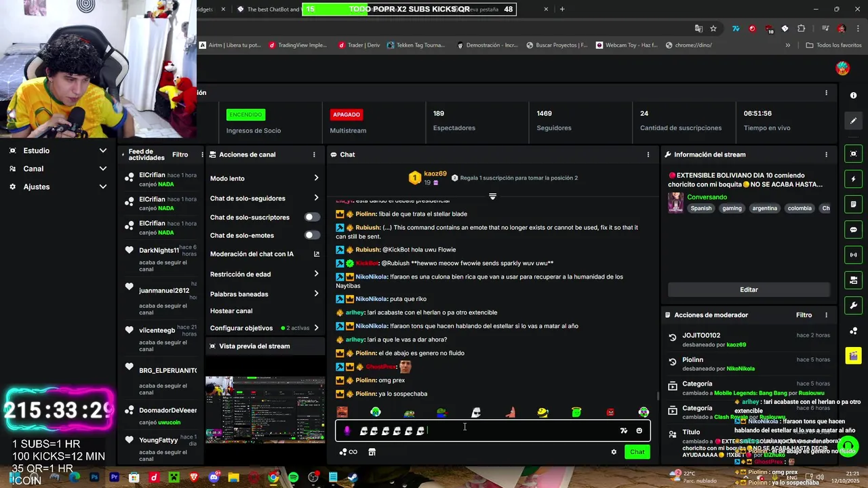Open the emoji picker in chat input
Image resolution: width=868 pixels, height=488 pixels.
(x=639, y=430)
